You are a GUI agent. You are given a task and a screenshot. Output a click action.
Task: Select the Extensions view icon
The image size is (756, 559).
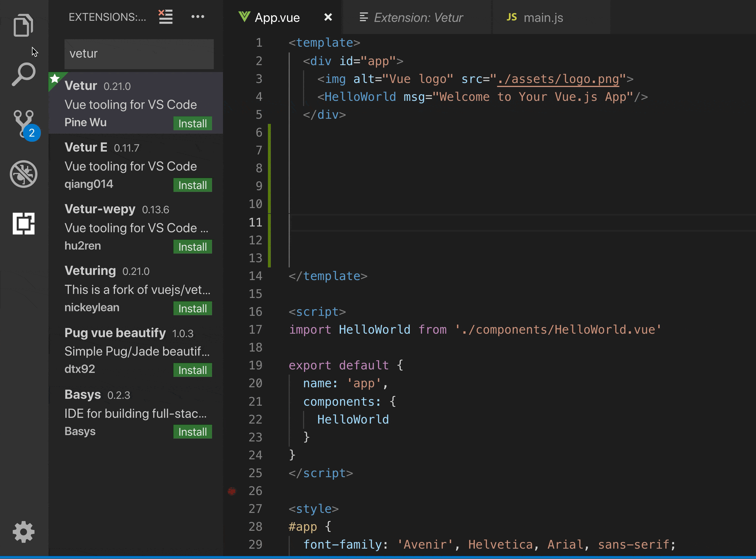(23, 223)
